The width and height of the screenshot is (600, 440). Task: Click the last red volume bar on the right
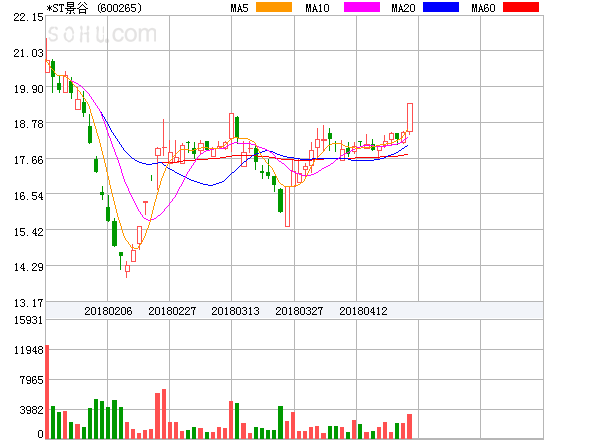(409, 426)
